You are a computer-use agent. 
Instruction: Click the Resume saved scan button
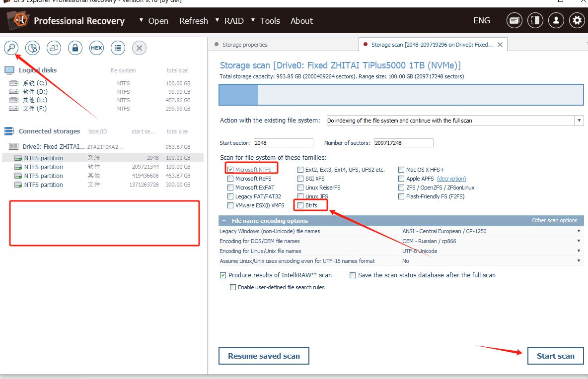tap(264, 356)
